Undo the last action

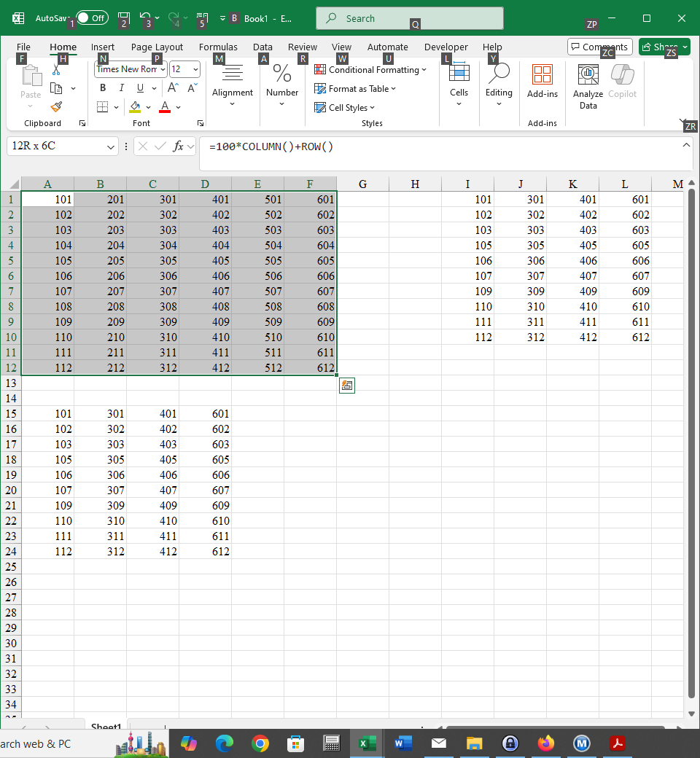pyautogui.click(x=144, y=18)
